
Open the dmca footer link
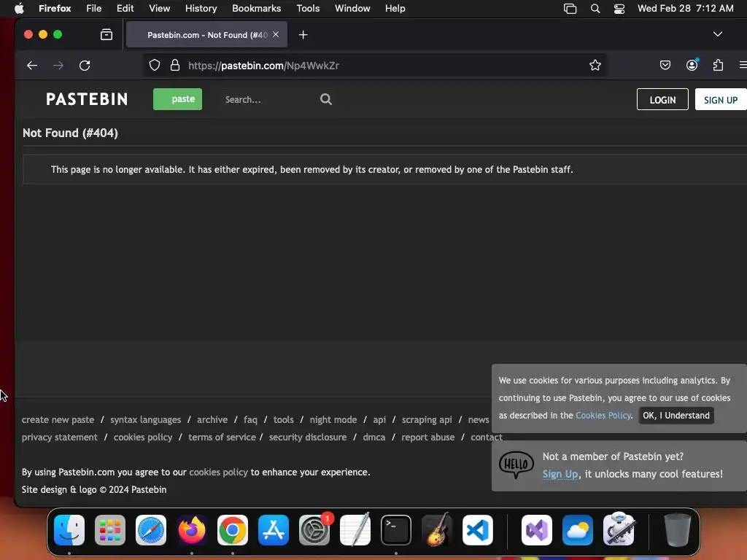(374, 437)
